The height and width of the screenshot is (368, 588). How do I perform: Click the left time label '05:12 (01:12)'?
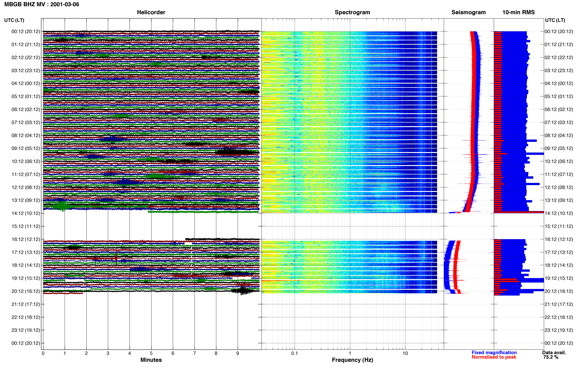(x=26, y=96)
